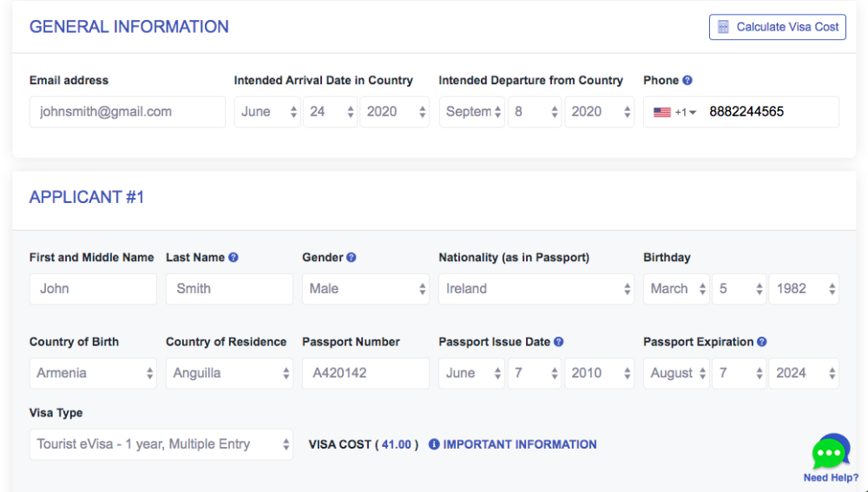Select the departure month dropdown showing Septem
Viewport: 868px width, 492px height.
pos(471,112)
